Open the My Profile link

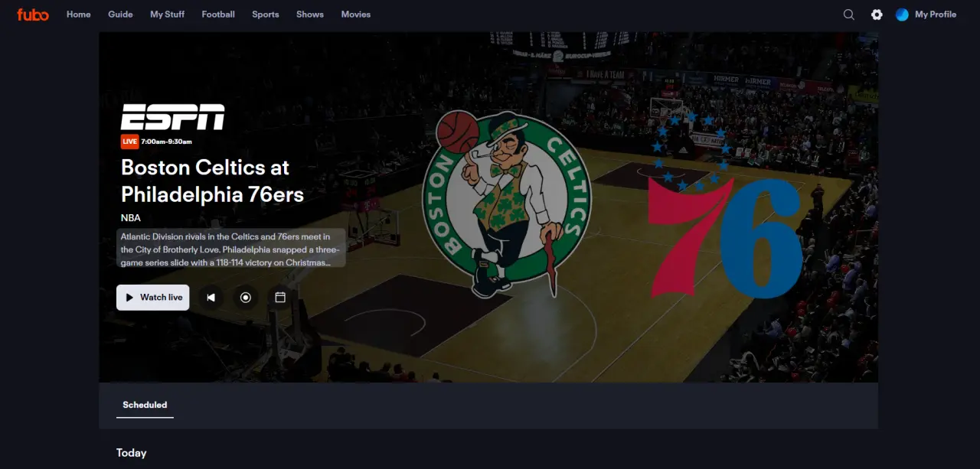pos(936,15)
